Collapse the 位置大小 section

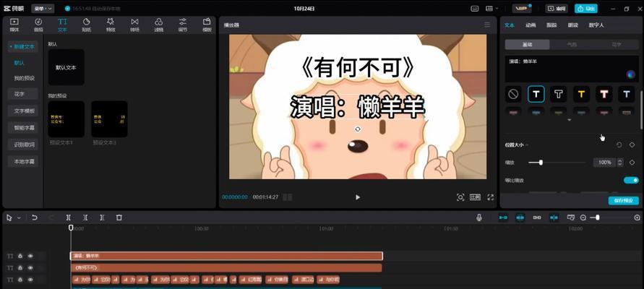tap(527, 145)
